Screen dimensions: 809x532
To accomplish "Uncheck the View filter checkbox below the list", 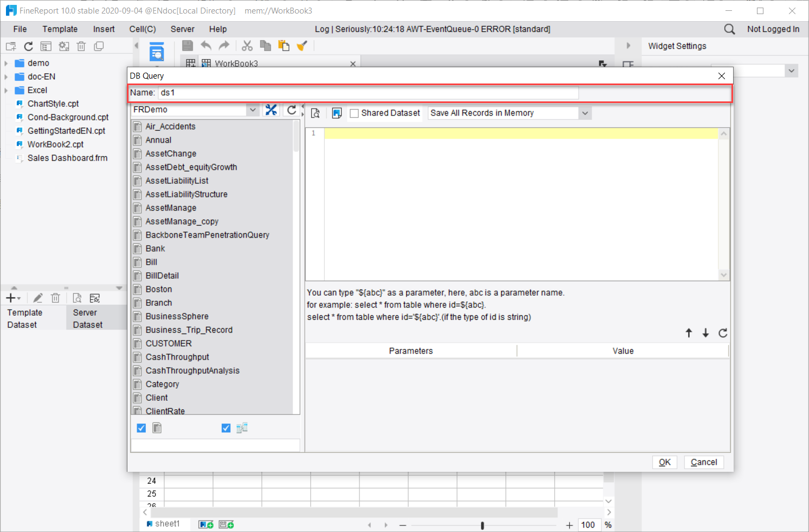I will tap(226, 428).
